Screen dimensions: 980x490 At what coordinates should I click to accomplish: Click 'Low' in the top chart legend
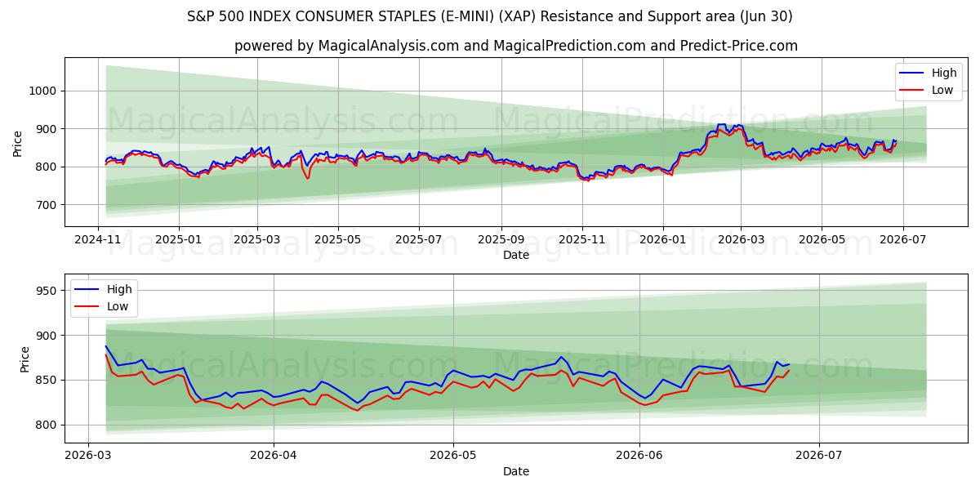[x=942, y=90]
